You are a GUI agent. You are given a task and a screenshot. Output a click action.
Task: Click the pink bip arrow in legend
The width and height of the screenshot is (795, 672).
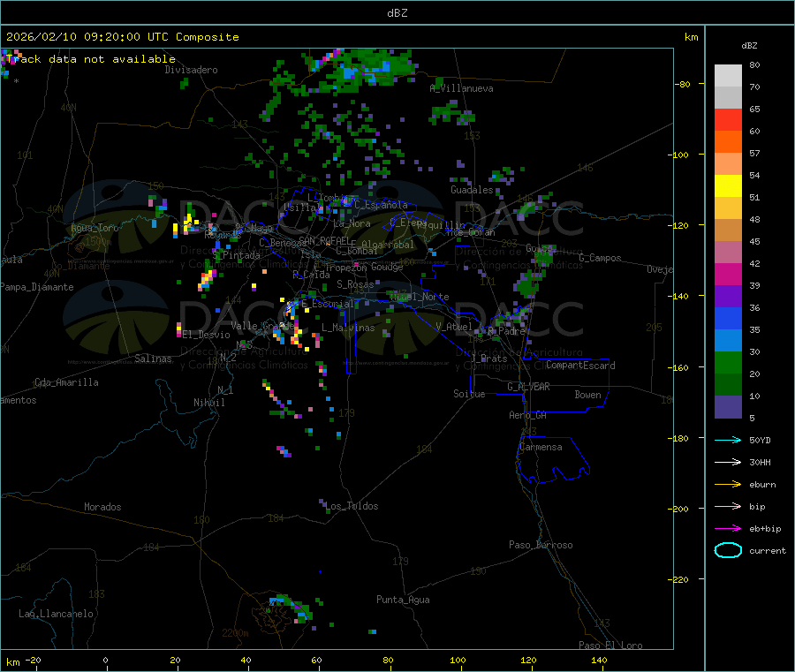tap(728, 506)
